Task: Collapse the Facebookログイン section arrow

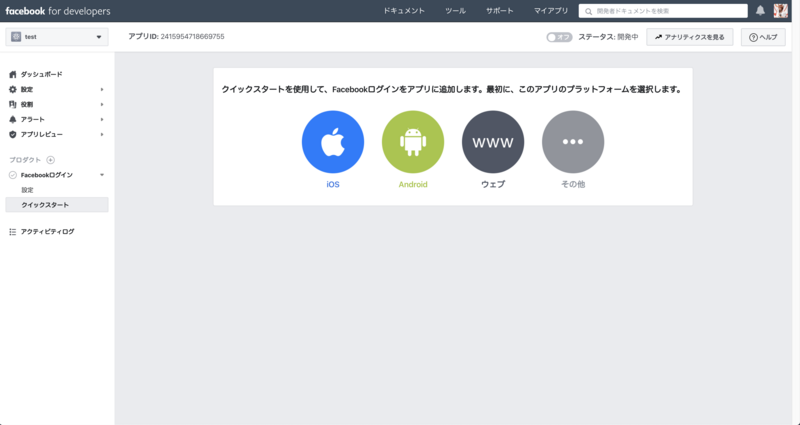Action: click(102, 175)
